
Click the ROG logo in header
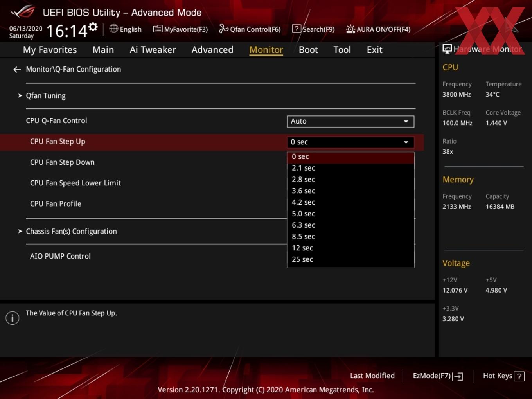pos(23,11)
